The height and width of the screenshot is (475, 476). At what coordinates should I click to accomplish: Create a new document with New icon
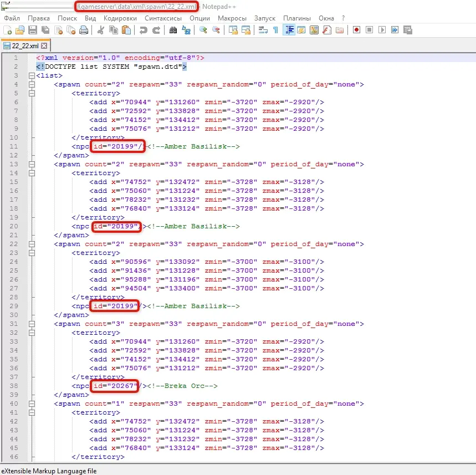click(7, 30)
